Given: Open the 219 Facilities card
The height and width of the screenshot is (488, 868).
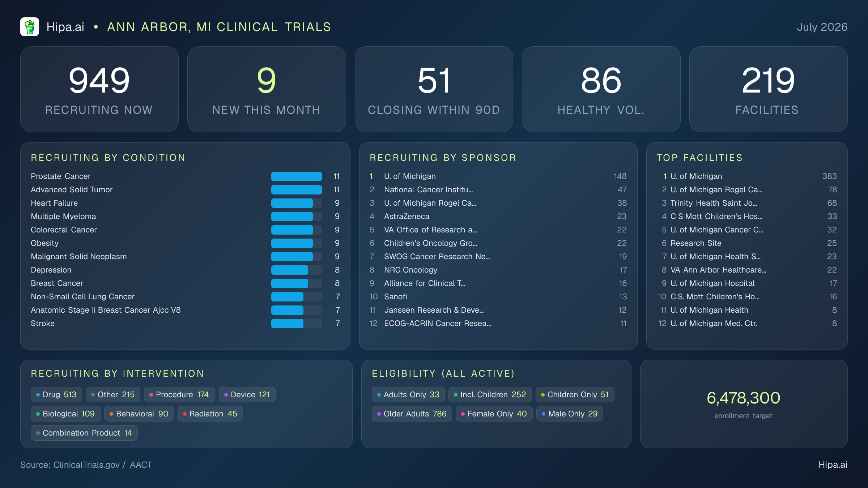Looking at the screenshot, I should (768, 89).
